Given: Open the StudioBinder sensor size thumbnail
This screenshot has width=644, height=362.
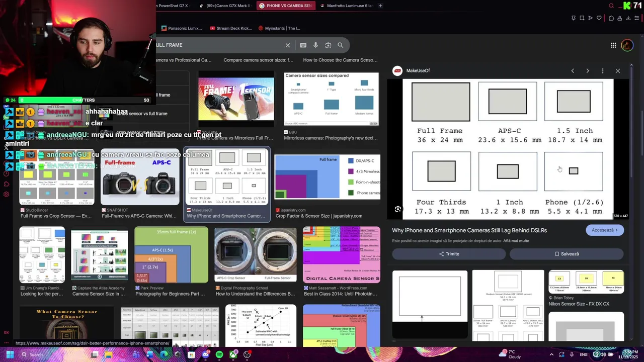Looking at the screenshot, I should point(57,176).
